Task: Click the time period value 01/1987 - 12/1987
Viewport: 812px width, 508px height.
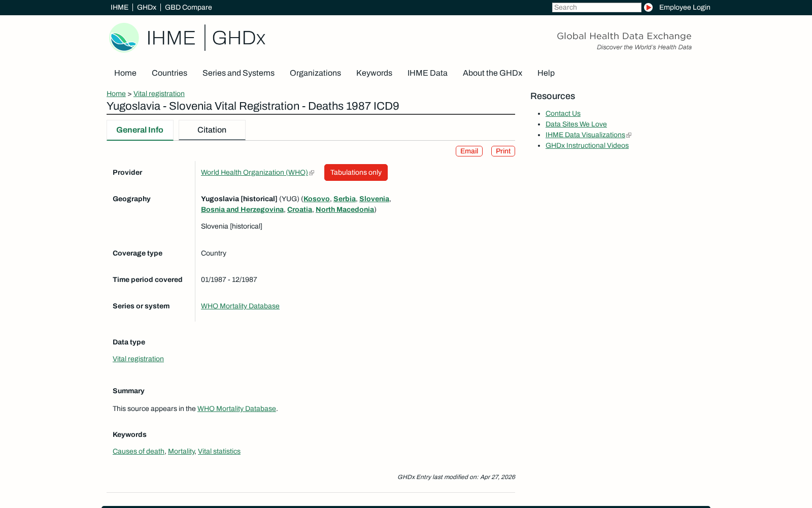Action: click(229, 280)
